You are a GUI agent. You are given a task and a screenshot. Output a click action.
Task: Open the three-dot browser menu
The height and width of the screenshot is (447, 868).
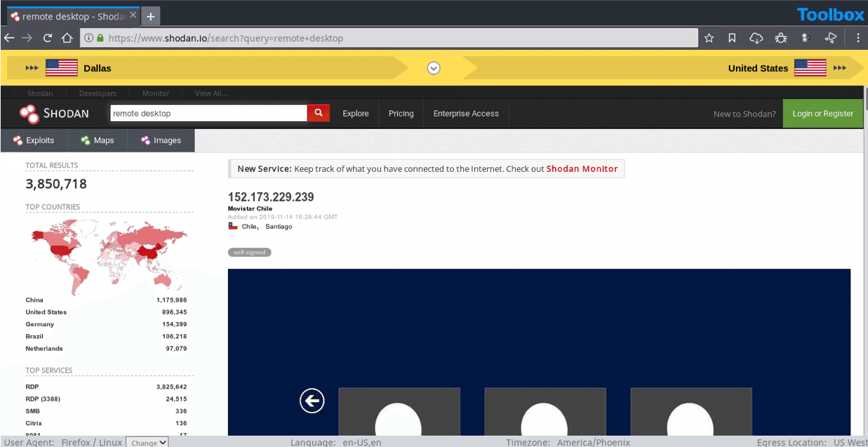[858, 38]
